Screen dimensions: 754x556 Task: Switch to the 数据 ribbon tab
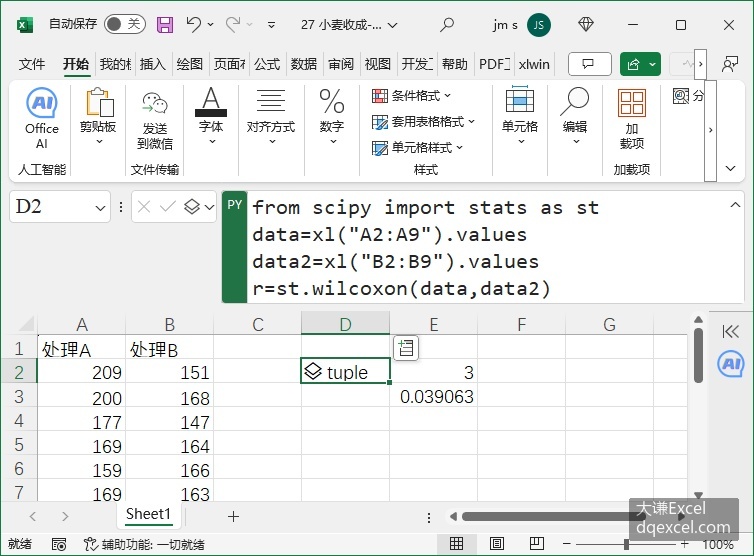pyautogui.click(x=303, y=64)
